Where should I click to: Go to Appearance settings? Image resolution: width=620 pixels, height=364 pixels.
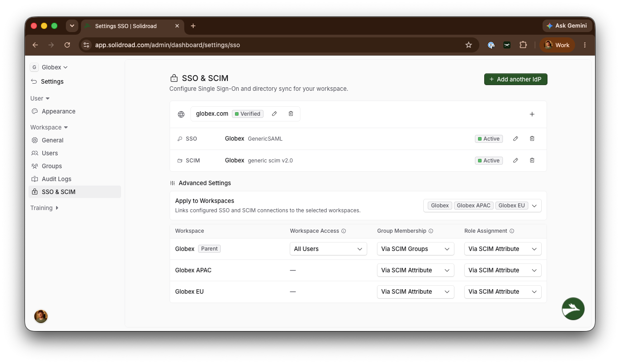click(x=75, y=111)
